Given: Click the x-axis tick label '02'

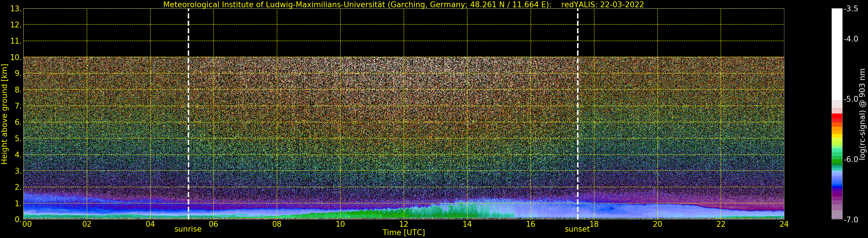Looking at the screenshot, I should coord(87,224).
